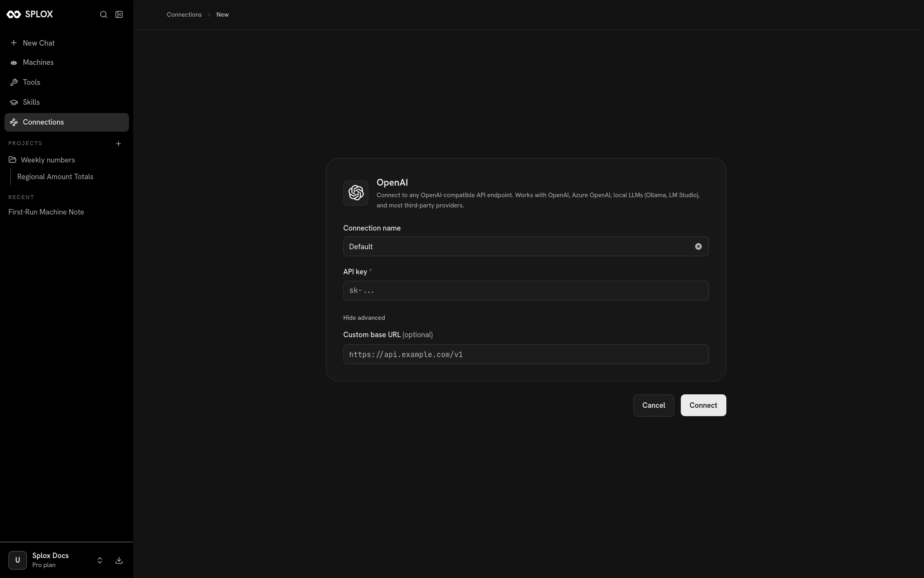
Task: Open the sidebar search icon
Action: (104, 14)
